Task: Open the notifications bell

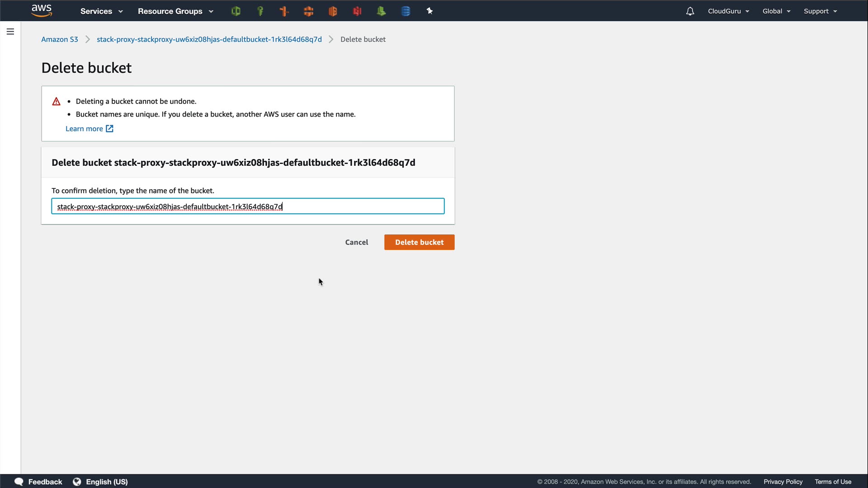Action: click(x=690, y=11)
